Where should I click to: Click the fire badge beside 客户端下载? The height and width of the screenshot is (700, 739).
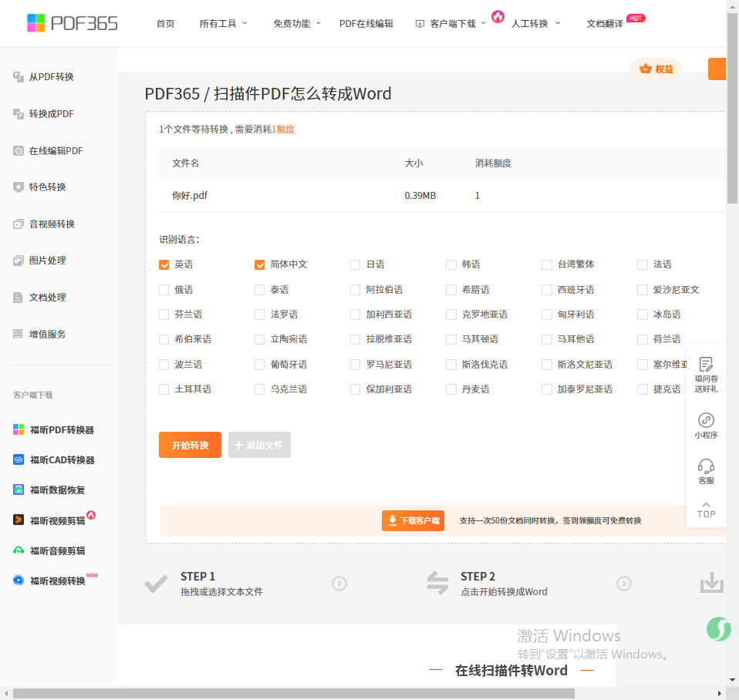click(x=498, y=17)
